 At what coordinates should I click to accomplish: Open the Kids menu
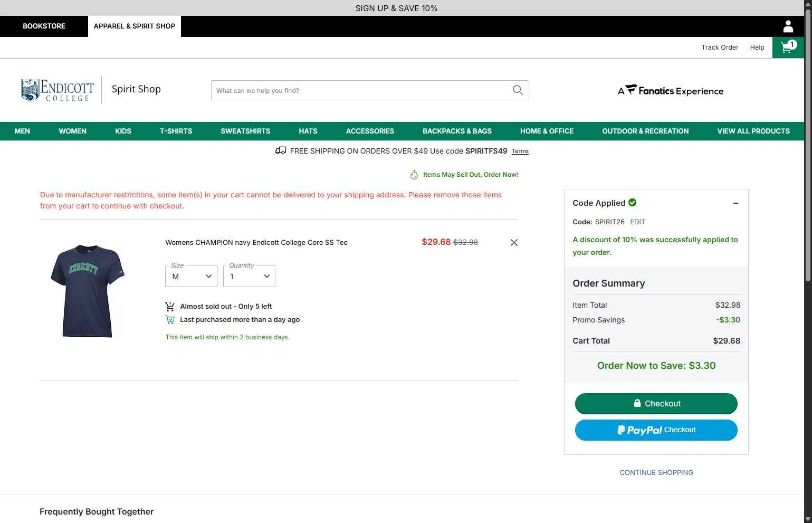pos(123,131)
